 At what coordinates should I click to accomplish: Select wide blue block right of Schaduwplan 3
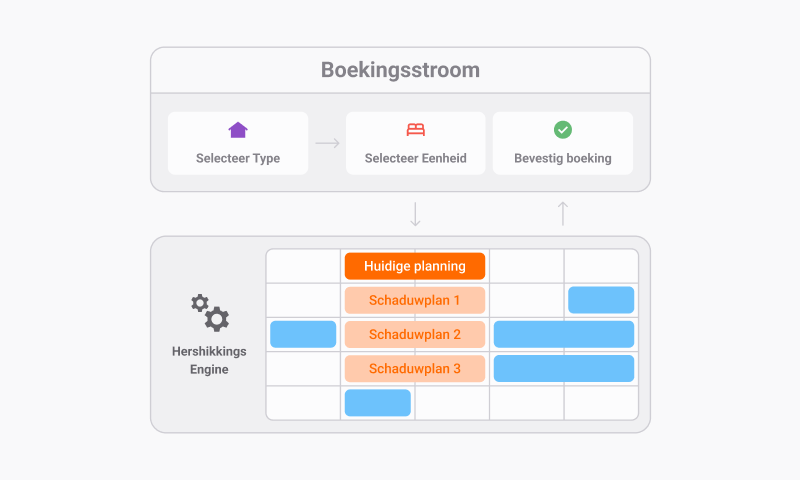click(x=564, y=368)
